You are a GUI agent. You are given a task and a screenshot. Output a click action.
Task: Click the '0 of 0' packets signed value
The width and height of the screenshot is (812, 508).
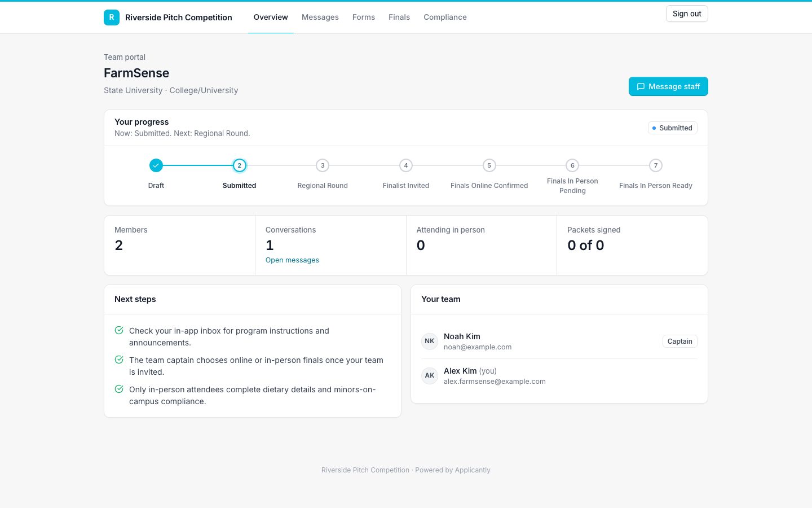[x=585, y=246]
